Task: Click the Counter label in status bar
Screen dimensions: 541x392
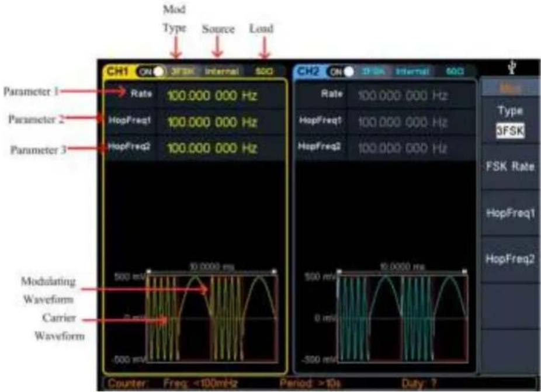Action: tap(127, 383)
